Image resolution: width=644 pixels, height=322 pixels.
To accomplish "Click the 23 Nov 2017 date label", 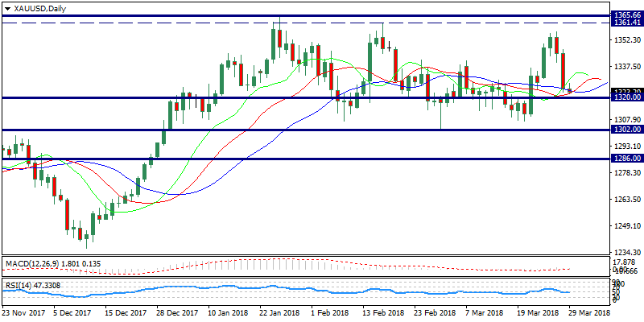I will (x=24, y=312).
